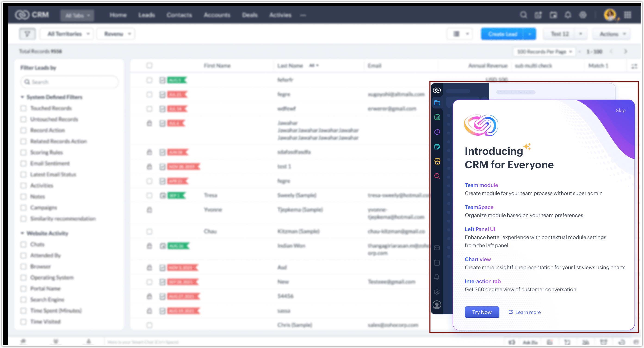Open the folder icon in dark sidebar
The width and height of the screenshot is (644, 348).
pos(437,103)
